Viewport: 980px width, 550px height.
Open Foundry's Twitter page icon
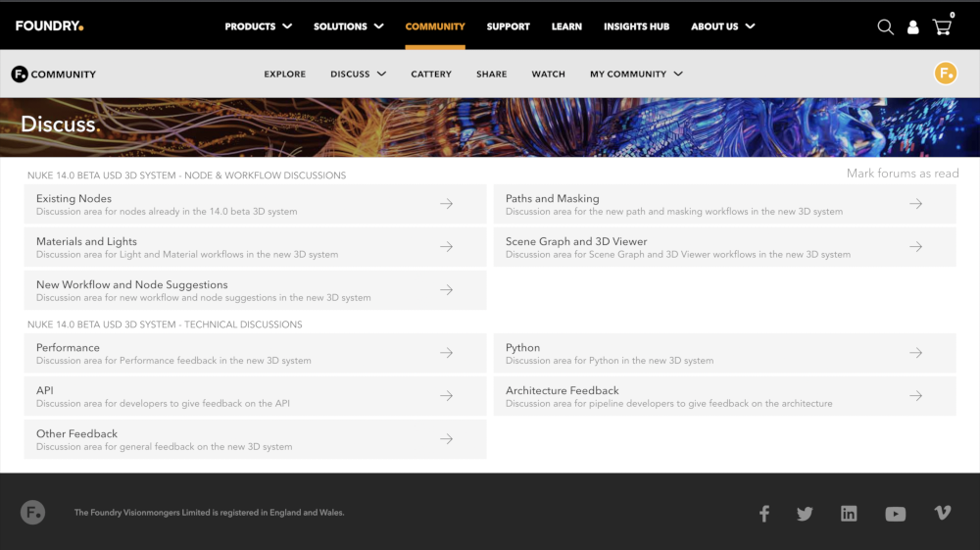[x=805, y=514]
